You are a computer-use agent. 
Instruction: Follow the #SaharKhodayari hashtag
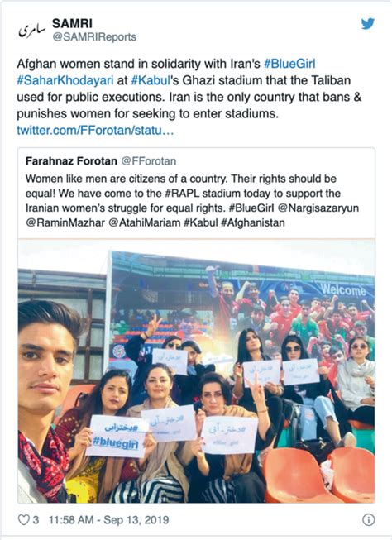(x=65, y=80)
